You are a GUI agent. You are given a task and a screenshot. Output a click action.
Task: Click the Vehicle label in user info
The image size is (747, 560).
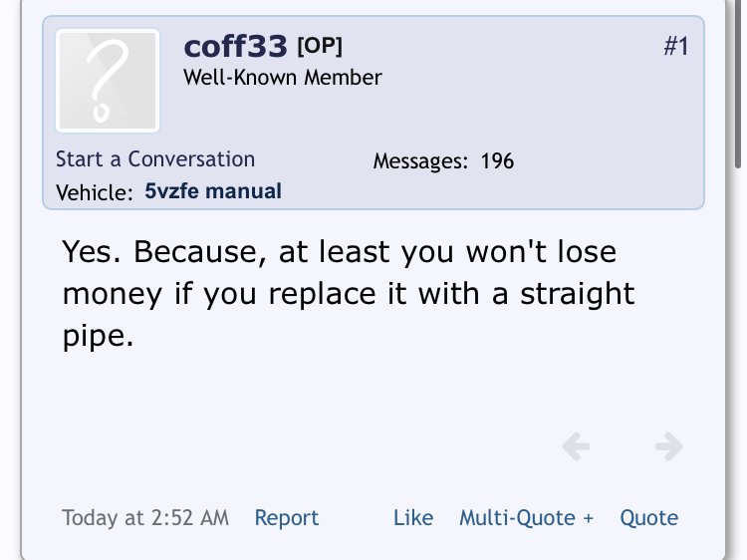pyautogui.click(x=95, y=192)
